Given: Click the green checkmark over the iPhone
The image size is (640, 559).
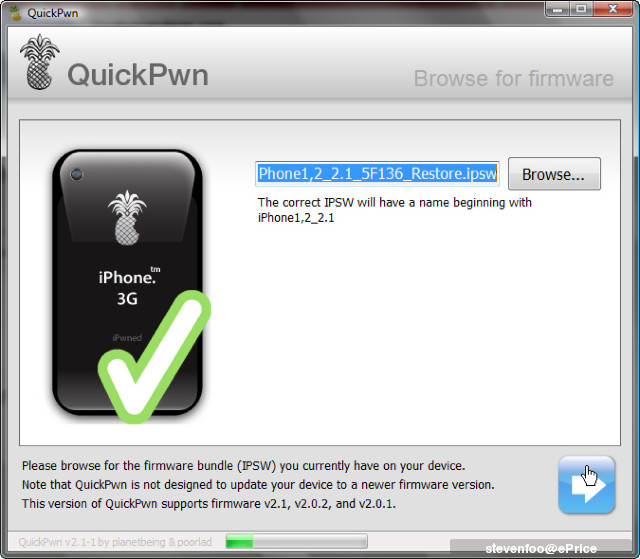Looking at the screenshot, I should point(154,357).
